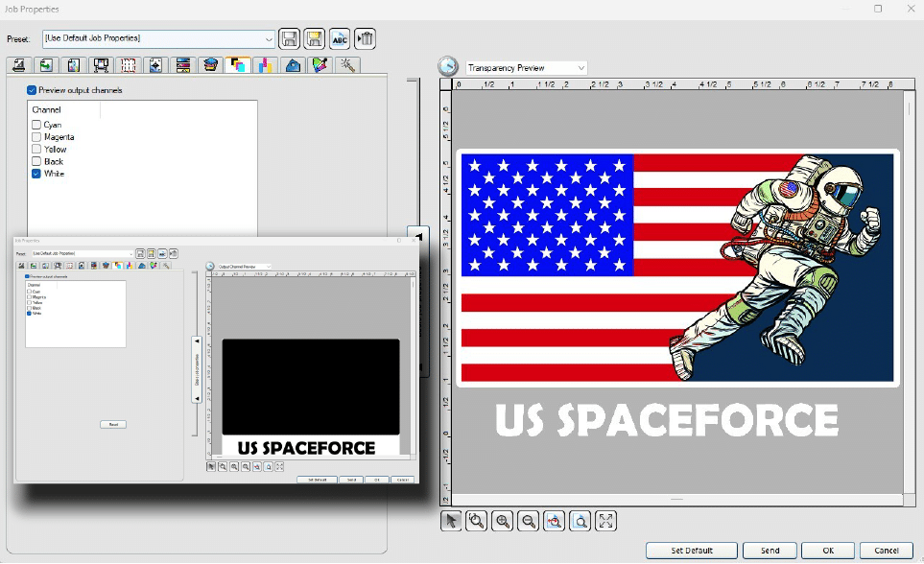
Task: Choose the pointer selection tool below preview
Action: [451, 521]
